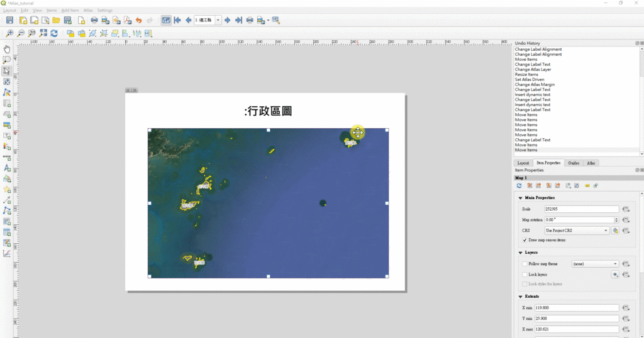This screenshot has width=644, height=338.
Task: Undo the last action
Action: (139, 20)
